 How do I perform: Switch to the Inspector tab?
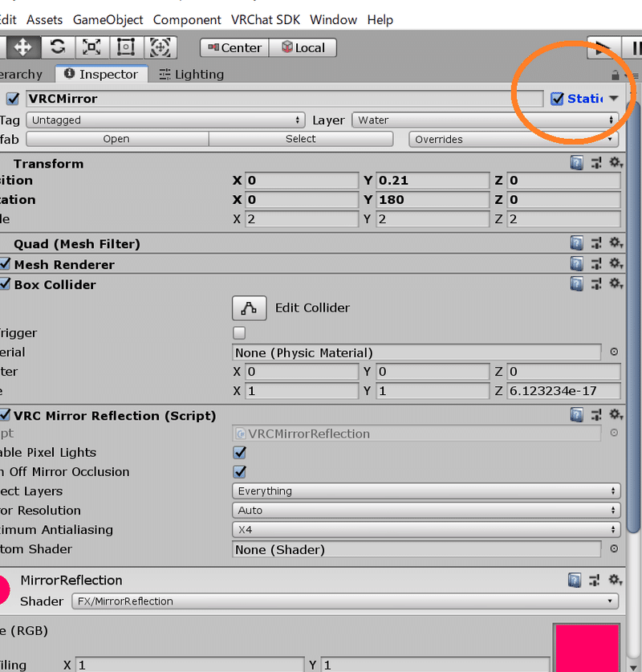click(101, 74)
